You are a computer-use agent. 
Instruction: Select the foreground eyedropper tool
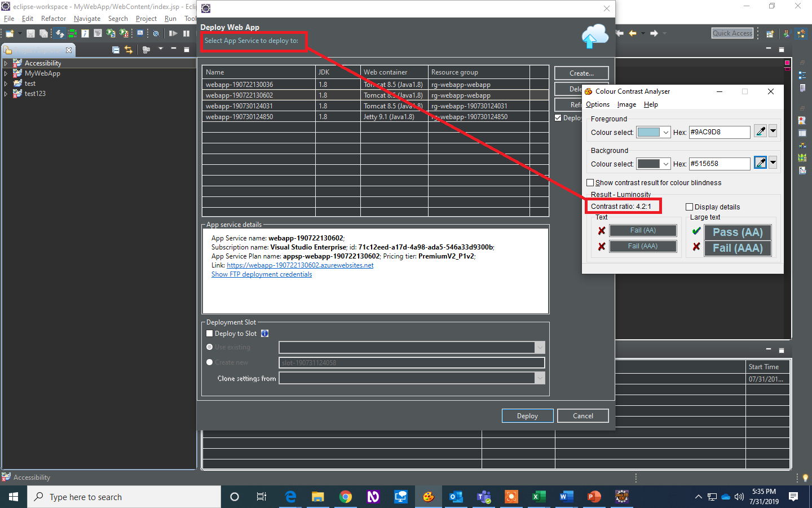[x=760, y=131]
